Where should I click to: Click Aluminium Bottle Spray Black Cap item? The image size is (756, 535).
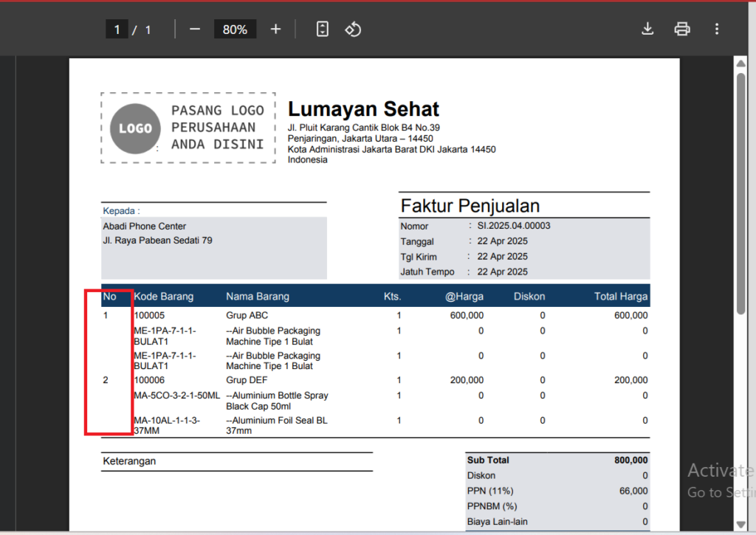coord(277,401)
